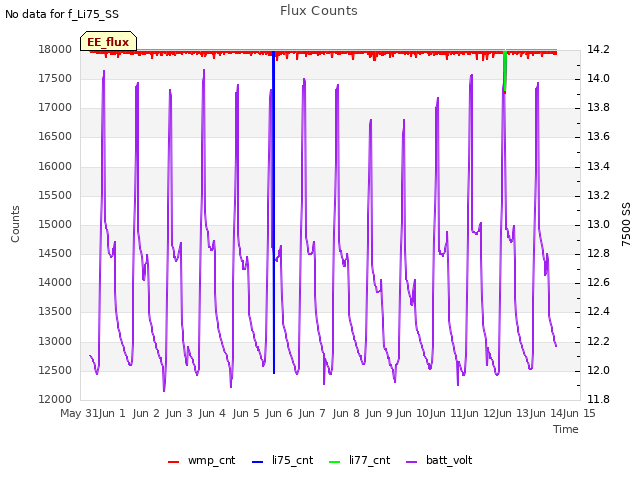Screen dimensions: 640x480
Task: Click the 12000 left axis value
Action: click(55, 400)
